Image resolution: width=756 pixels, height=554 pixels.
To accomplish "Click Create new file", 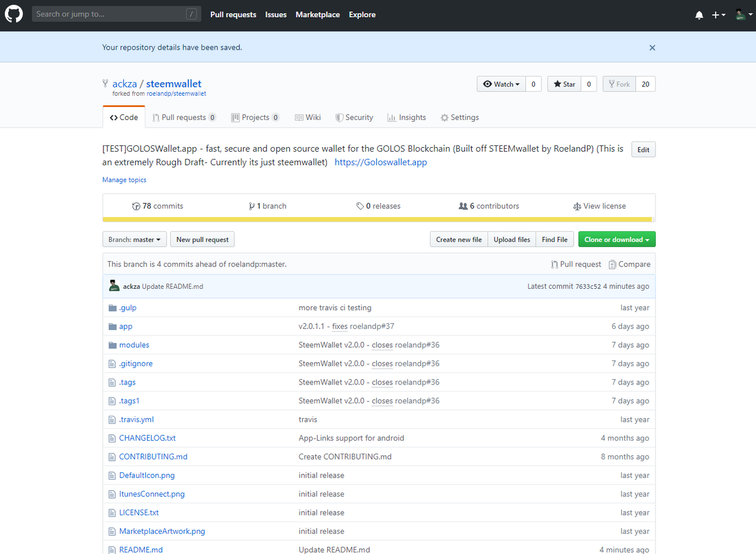I will (x=459, y=239).
